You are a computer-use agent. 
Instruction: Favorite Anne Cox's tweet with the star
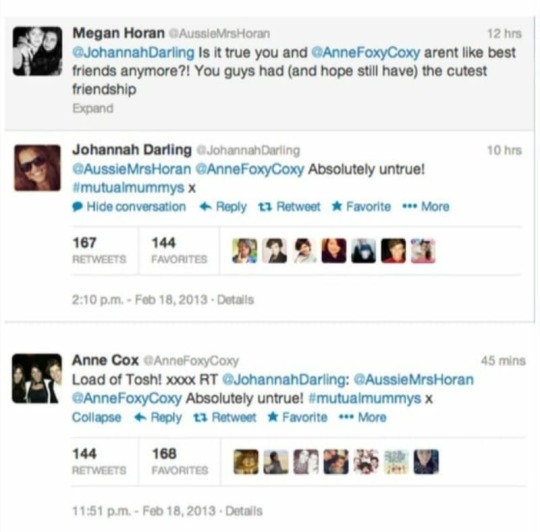298,417
